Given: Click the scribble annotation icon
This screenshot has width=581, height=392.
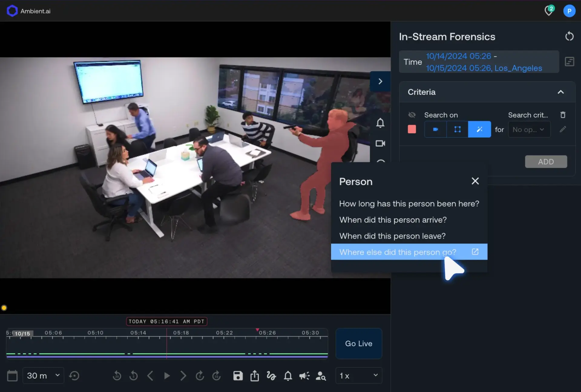Looking at the screenshot, I should (x=271, y=376).
